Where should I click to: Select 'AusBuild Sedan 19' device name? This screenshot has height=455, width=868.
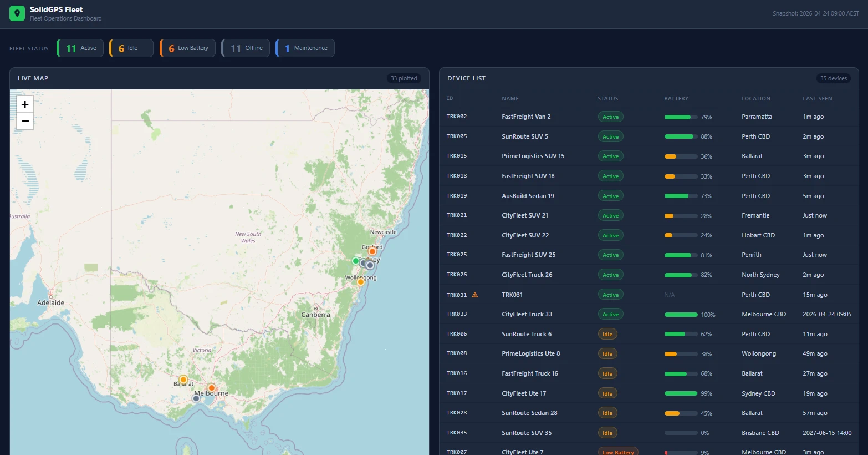coord(528,196)
